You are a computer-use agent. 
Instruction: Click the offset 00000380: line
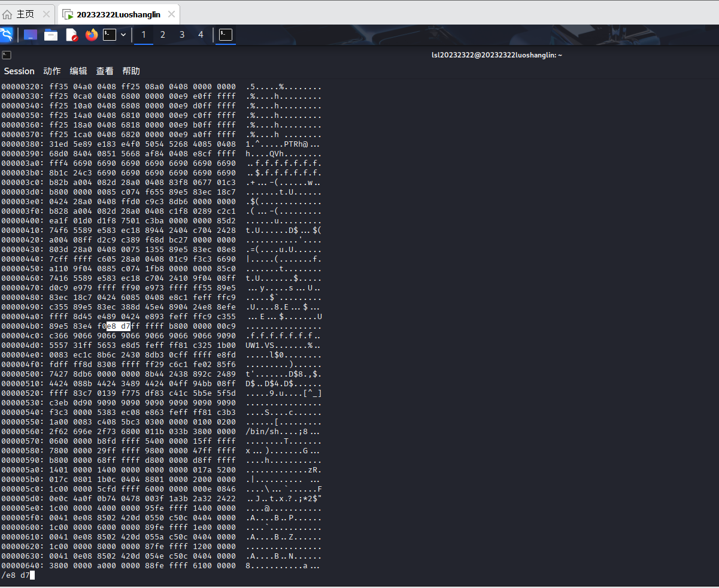tap(161, 144)
